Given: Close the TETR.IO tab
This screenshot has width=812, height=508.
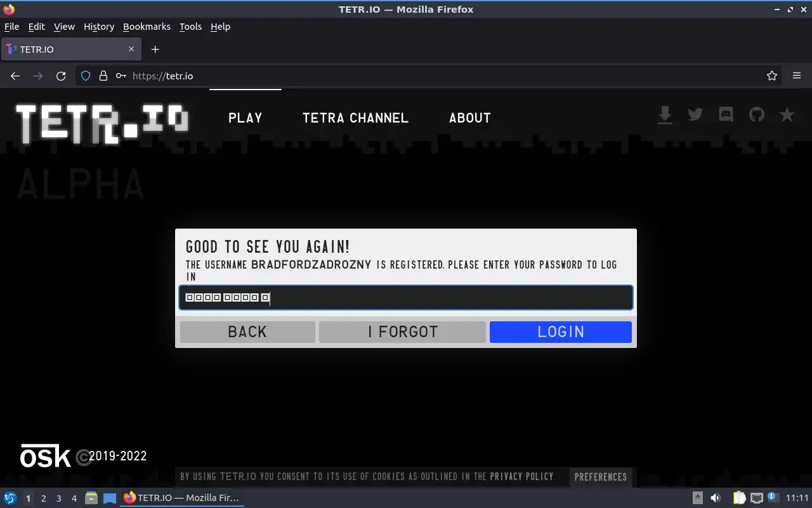Looking at the screenshot, I should [x=131, y=49].
